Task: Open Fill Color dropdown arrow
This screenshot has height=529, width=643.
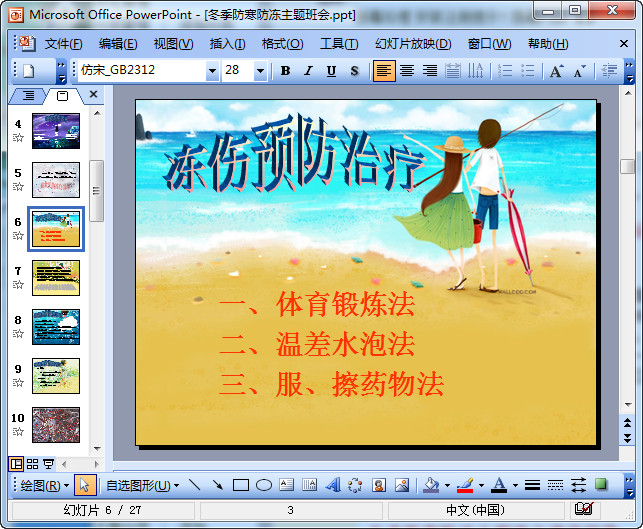Action: click(x=447, y=486)
